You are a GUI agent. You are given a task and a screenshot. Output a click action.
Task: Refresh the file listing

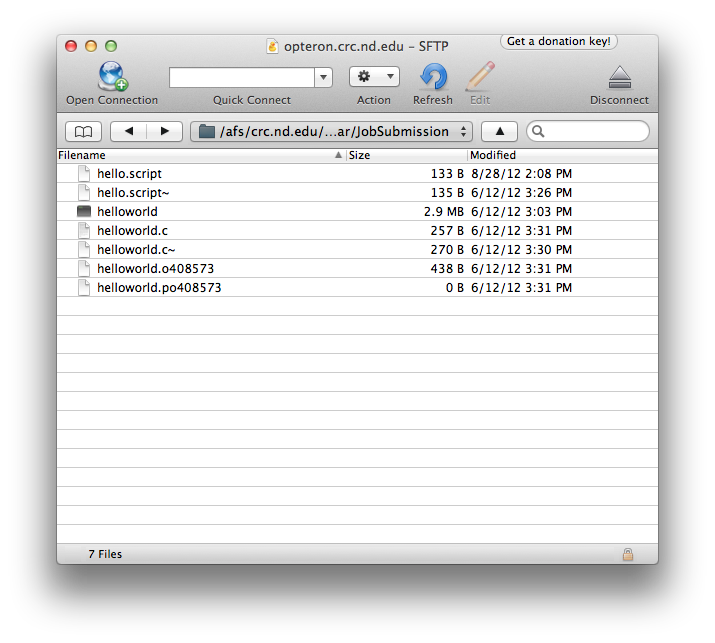(433, 77)
